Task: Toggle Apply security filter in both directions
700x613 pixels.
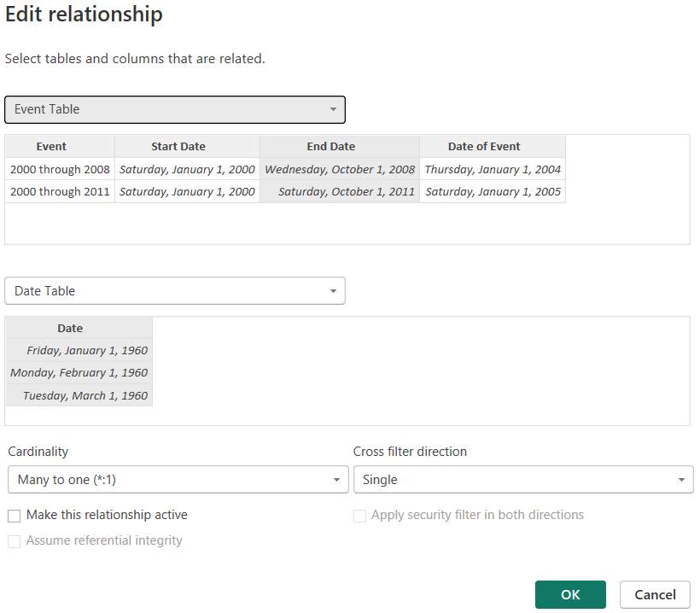Action: point(360,517)
